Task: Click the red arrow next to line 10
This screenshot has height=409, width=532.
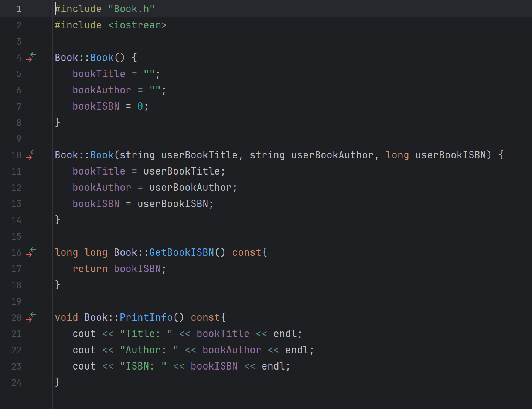Action: click(x=29, y=157)
